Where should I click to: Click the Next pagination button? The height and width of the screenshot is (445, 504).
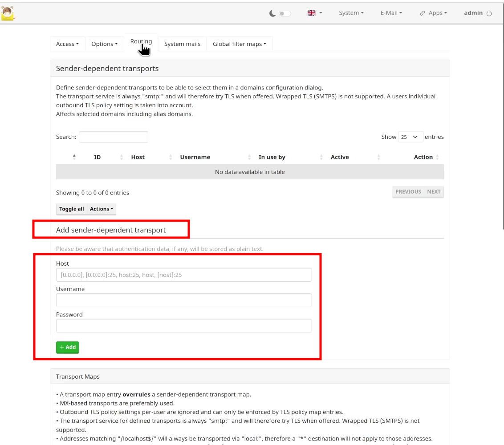434,191
